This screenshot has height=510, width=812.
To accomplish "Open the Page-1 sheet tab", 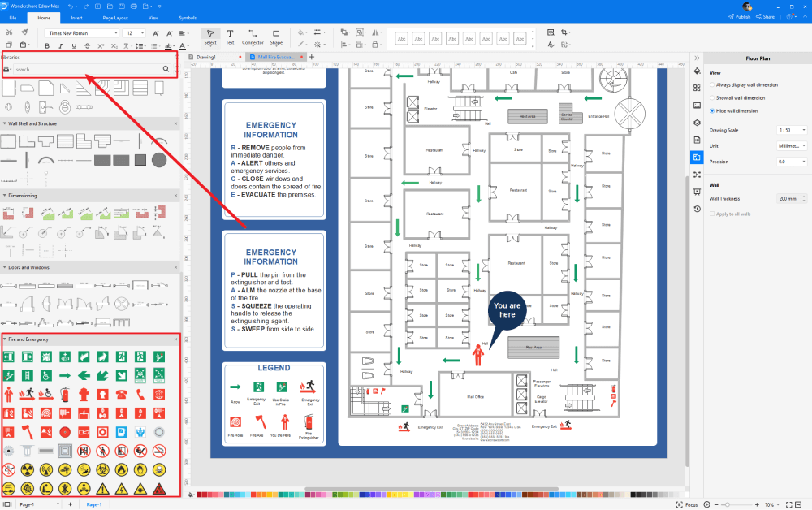I will 94,504.
